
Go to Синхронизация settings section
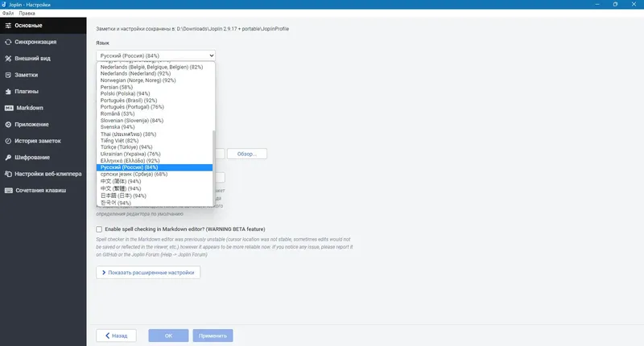coord(43,42)
